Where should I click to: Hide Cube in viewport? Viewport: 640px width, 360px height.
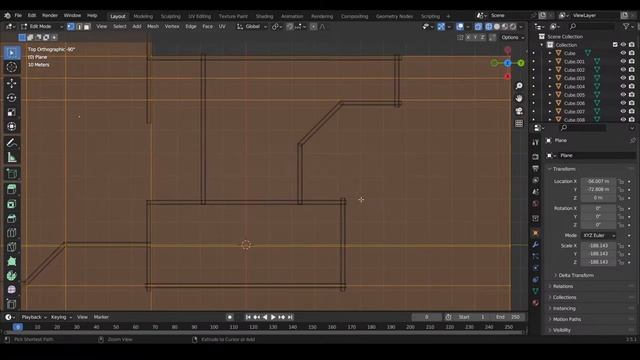coord(623,53)
